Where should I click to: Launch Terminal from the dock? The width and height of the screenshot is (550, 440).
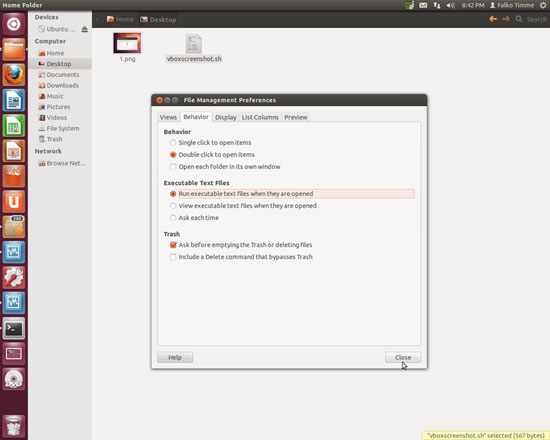(x=14, y=329)
